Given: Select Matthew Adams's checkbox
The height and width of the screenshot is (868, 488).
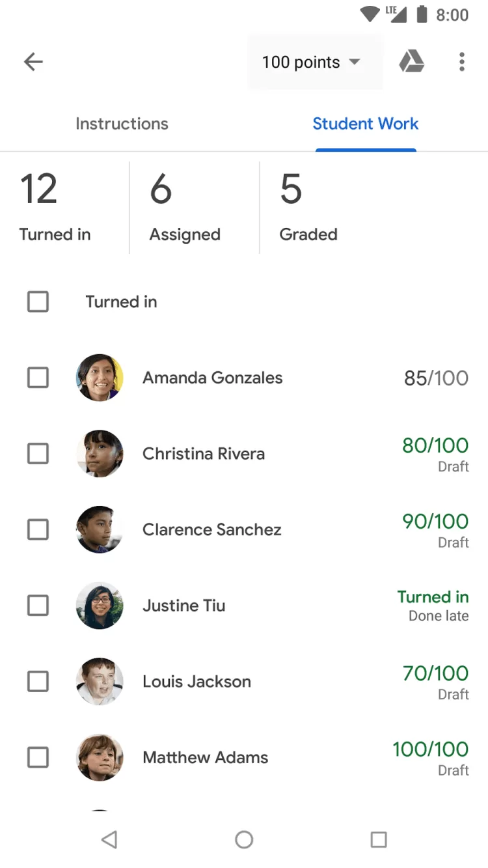Looking at the screenshot, I should point(38,757).
